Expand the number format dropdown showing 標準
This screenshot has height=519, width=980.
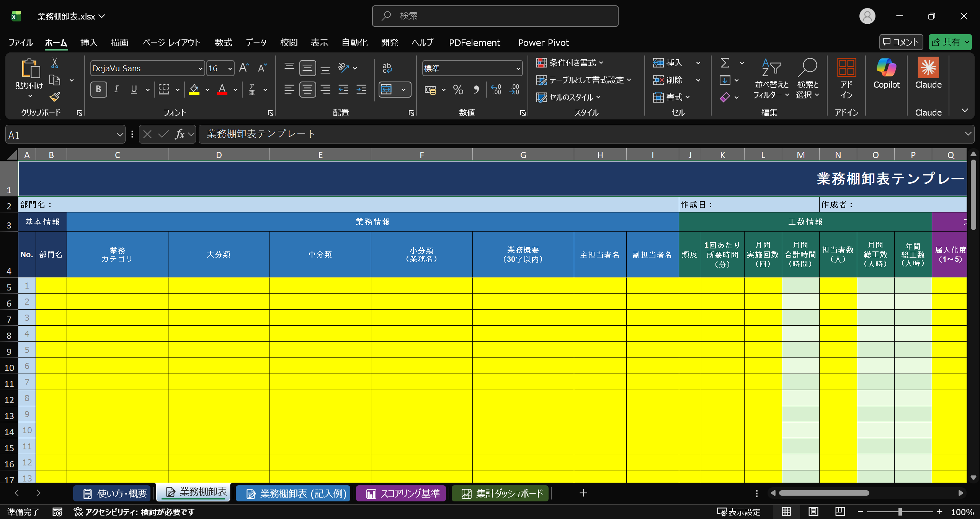click(x=518, y=69)
